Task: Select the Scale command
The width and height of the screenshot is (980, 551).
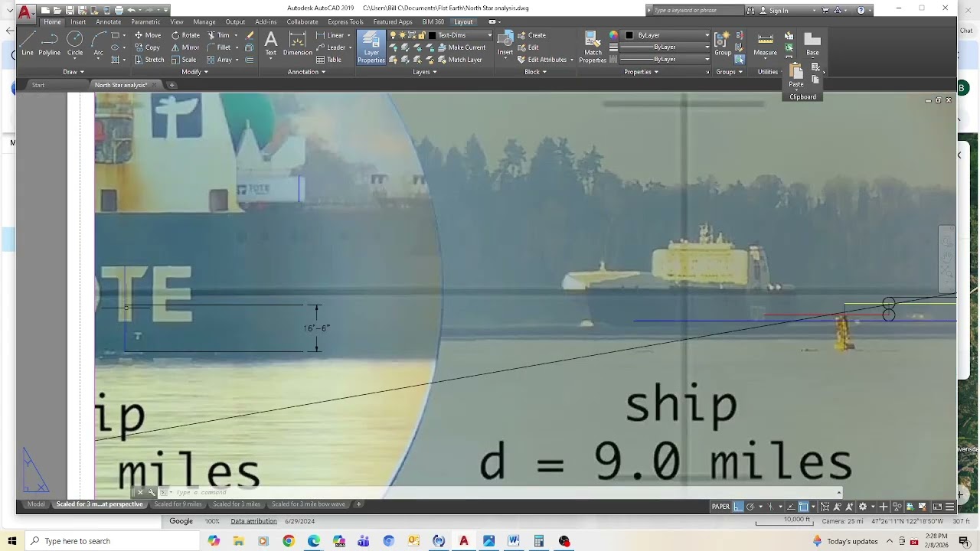Action: click(184, 60)
